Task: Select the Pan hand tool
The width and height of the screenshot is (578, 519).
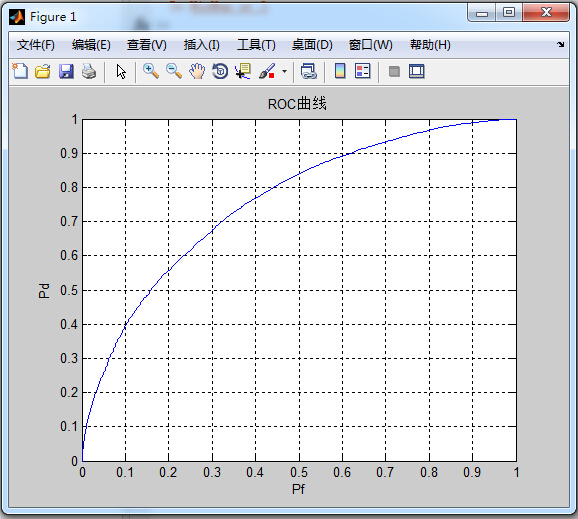Action: coord(197,71)
